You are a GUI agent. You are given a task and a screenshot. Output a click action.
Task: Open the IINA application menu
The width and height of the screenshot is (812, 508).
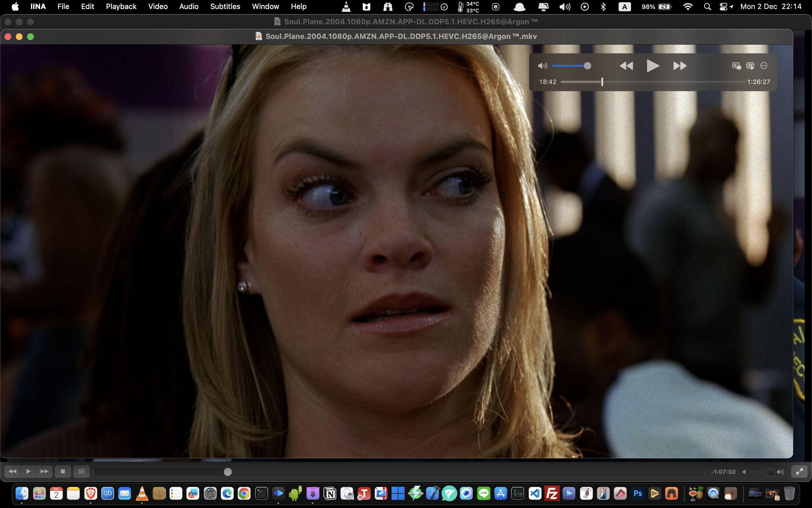[x=38, y=6]
